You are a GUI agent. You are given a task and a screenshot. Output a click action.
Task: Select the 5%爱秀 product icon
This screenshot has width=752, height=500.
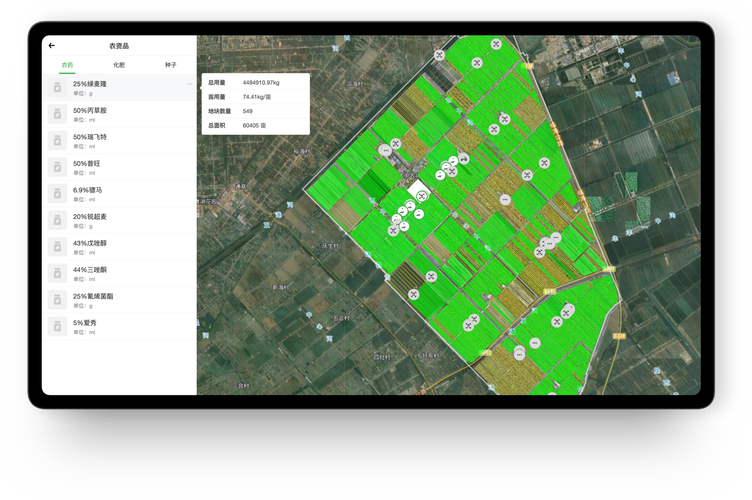point(58,327)
